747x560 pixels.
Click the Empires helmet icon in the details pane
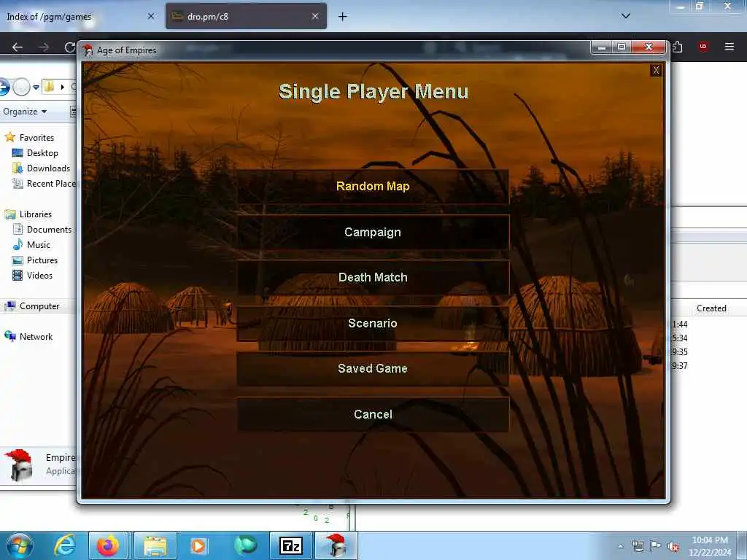tap(18, 465)
